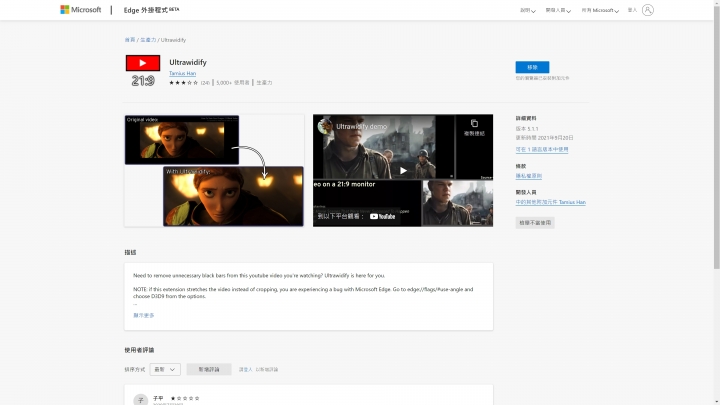Click the Microsoft logo in the header
The image size is (720, 405).
click(80, 10)
